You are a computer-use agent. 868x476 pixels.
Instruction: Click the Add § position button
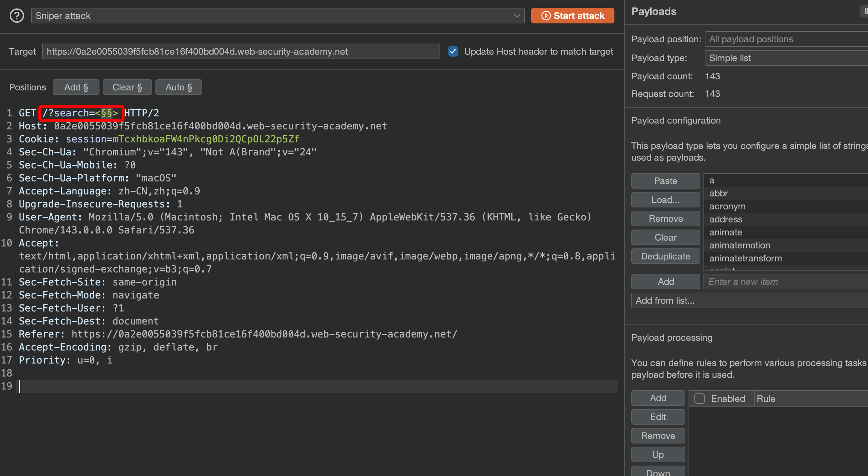(76, 87)
